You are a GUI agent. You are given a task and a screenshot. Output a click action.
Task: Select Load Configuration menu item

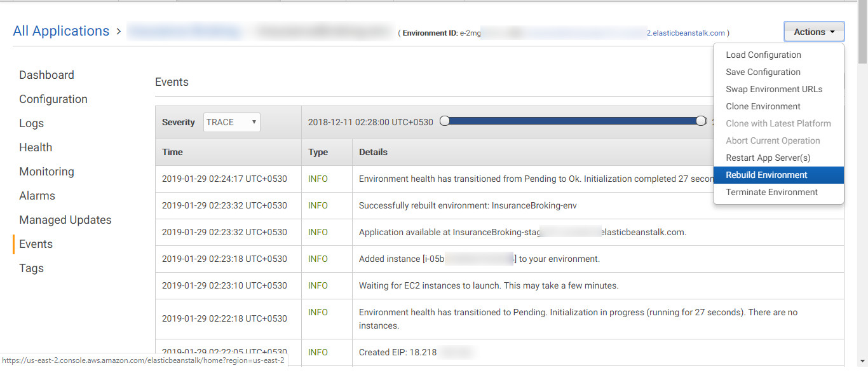pyautogui.click(x=763, y=55)
